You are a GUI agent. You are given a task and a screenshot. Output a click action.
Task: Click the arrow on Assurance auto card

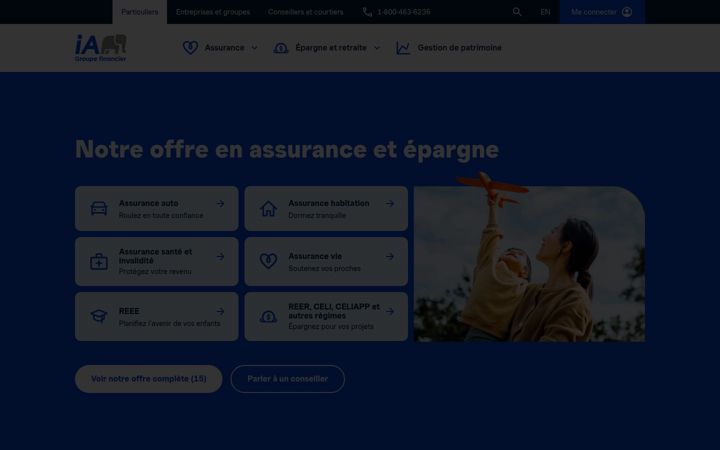[x=220, y=203]
